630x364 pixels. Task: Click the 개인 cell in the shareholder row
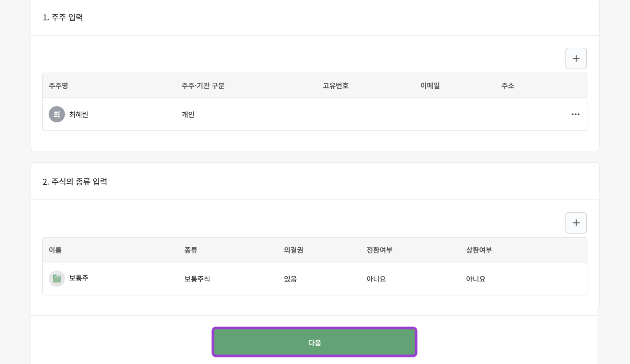[188, 114]
